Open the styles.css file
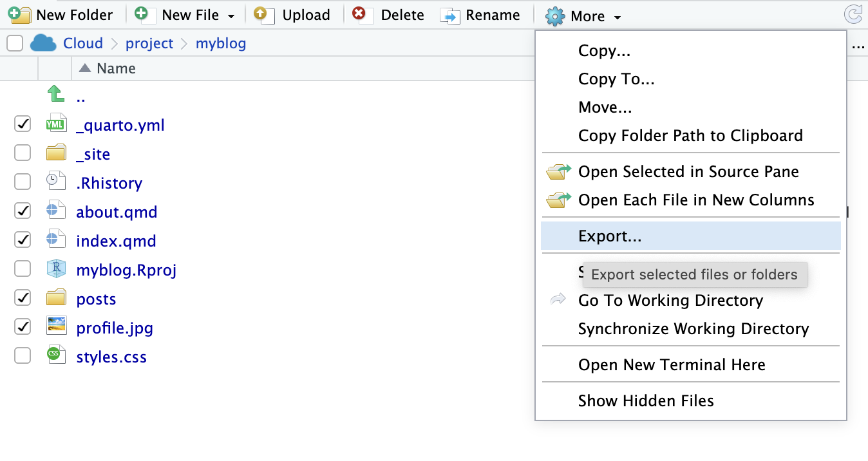 pos(111,356)
